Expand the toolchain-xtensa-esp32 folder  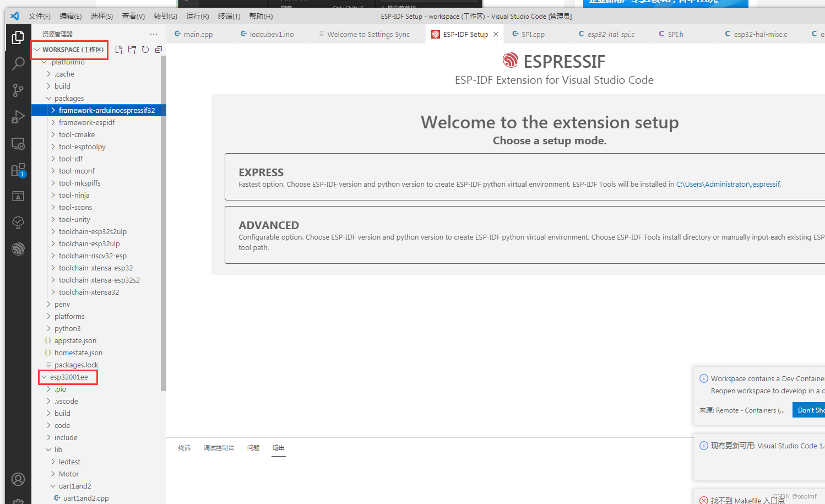click(x=99, y=268)
